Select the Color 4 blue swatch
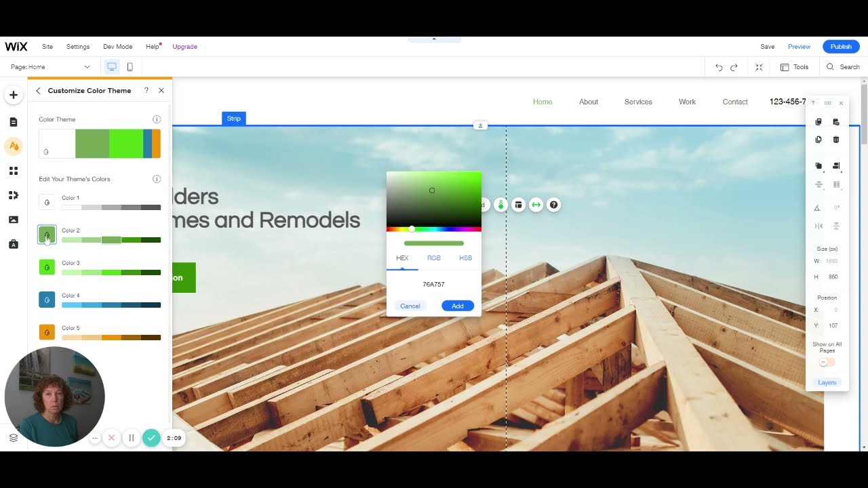This screenshot has width=868, height=488. click(47, 300)
